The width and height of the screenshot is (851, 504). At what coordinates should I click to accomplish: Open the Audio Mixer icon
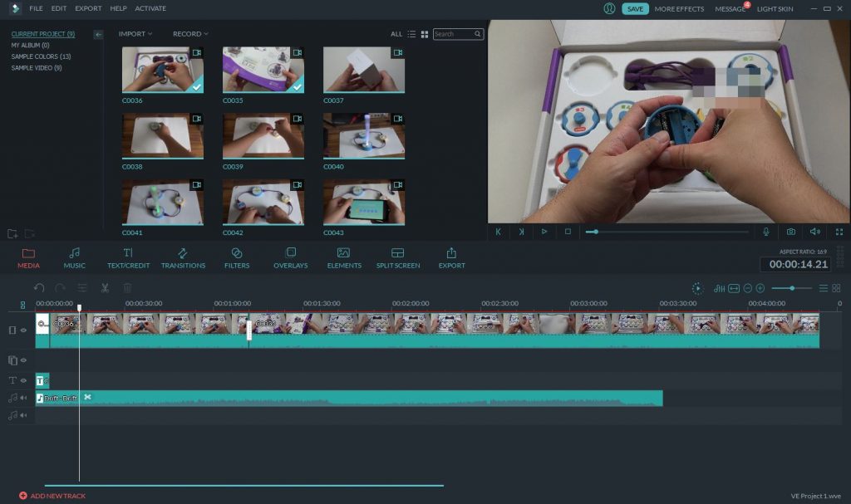pyautogui.click(x=720, y=287)
